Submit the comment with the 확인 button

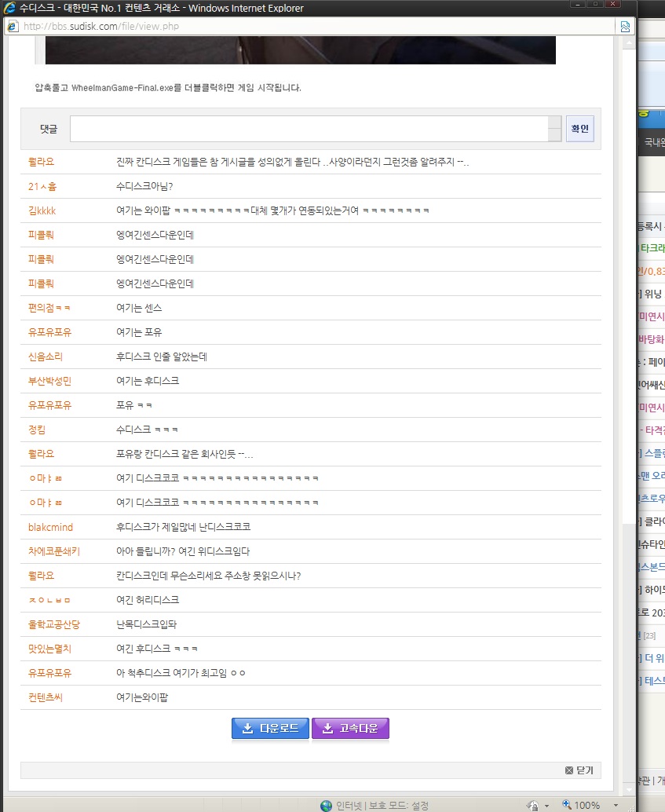(580, 129)
